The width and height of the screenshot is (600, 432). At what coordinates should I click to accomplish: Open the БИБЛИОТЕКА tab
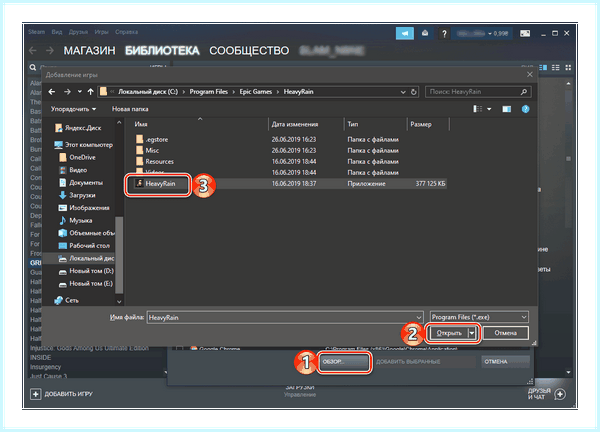[x=162, y=51]
